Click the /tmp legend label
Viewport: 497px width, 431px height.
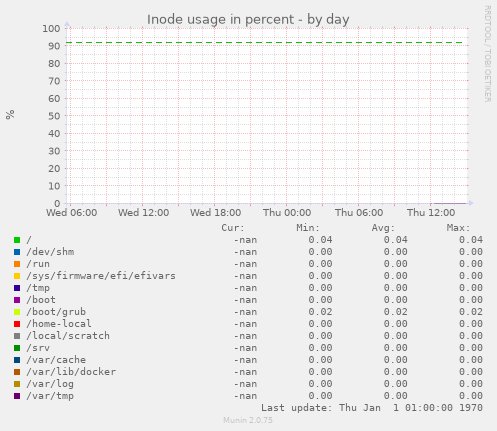[38, 288]
